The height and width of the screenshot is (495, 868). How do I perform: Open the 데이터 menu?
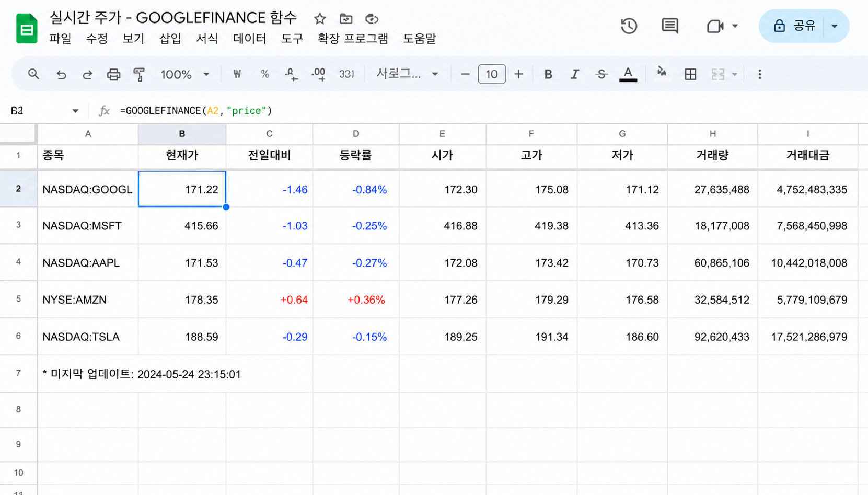pyautogui.click(x=250, y=39)
